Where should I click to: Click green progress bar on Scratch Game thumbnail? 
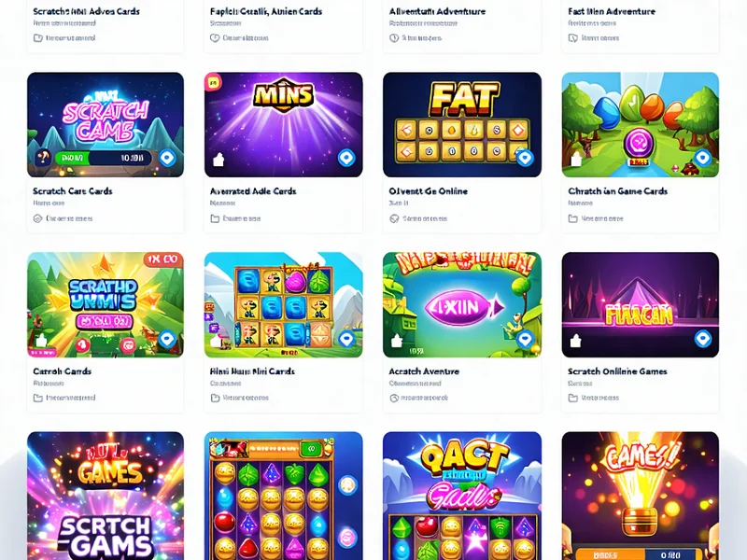coord(72,158)
